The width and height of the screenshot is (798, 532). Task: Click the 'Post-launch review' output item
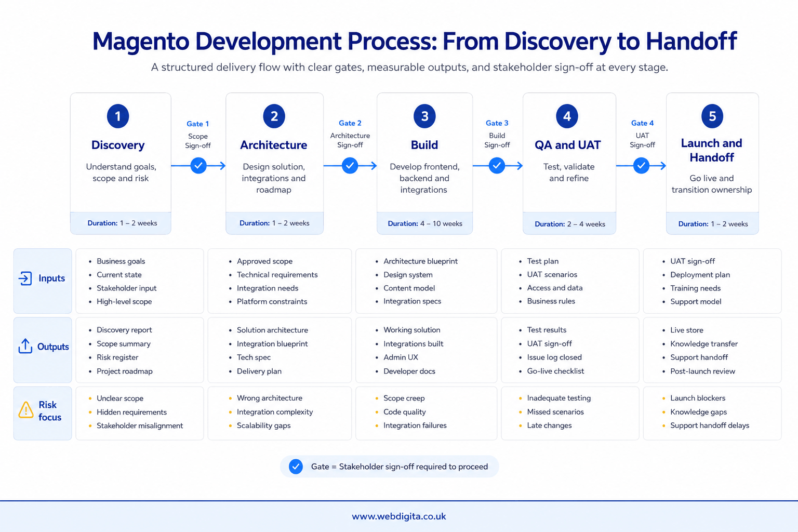pyautogui.click(x=702, y=371)
